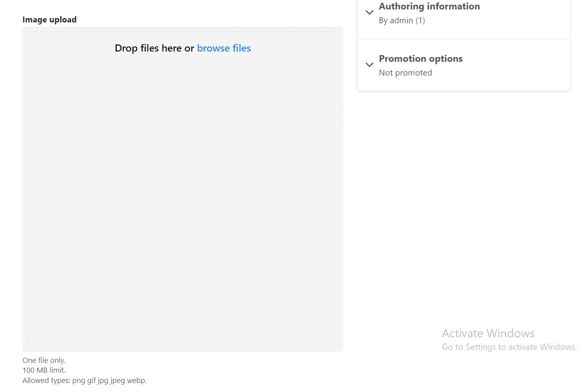Viewport: 588px width, 392px height.
Task: Click the One file only helper text
Action: [x=44, y=361]
